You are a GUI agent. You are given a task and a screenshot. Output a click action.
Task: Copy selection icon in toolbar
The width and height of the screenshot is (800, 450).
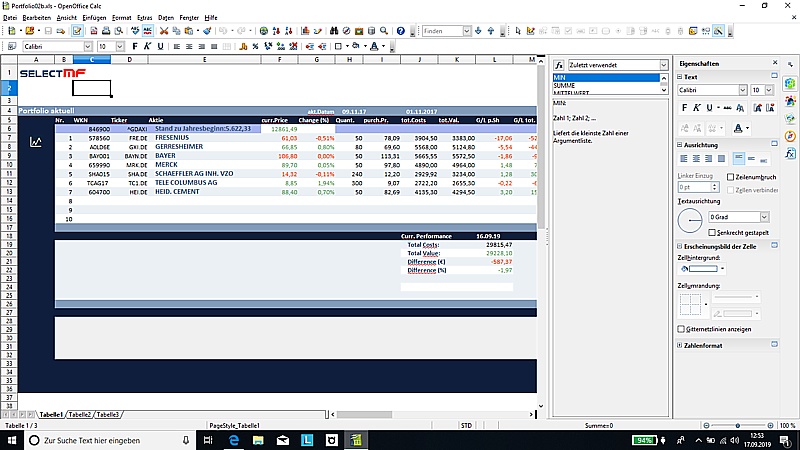point(177,31)
